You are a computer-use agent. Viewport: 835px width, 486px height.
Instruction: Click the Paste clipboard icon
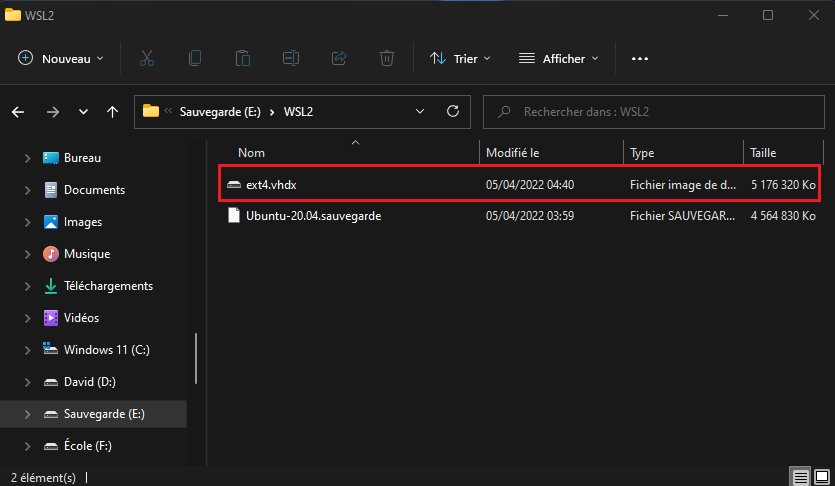[243, 58]
